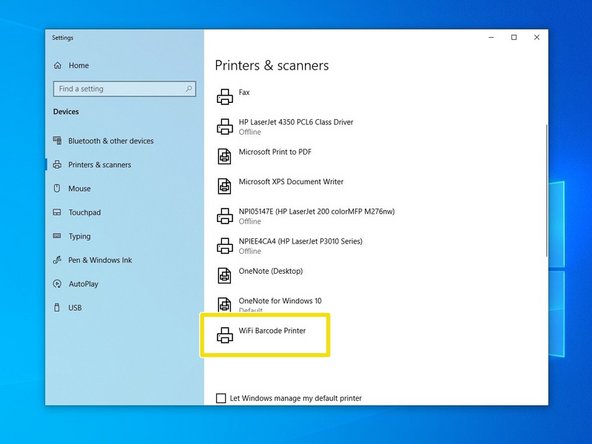Screen dimensions: 592x444
Task: Select NPI05147E HP LaserJet 200 colorMFP
Action: click(316, 211)
